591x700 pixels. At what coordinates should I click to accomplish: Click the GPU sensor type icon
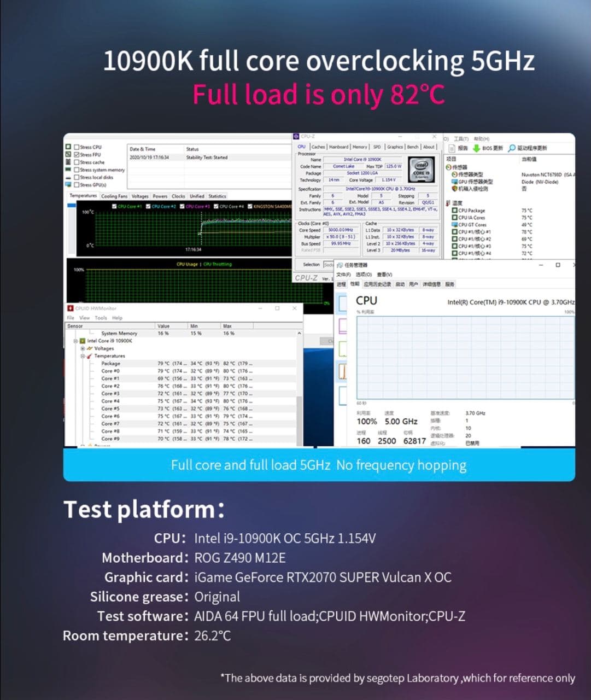pyautogui.click(x=454, y=182)
